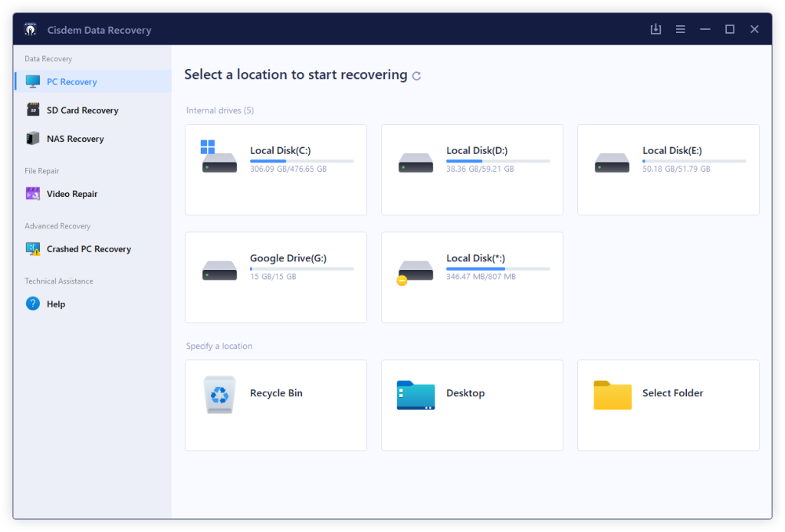Open SD Card Recovery

[93, 110]
